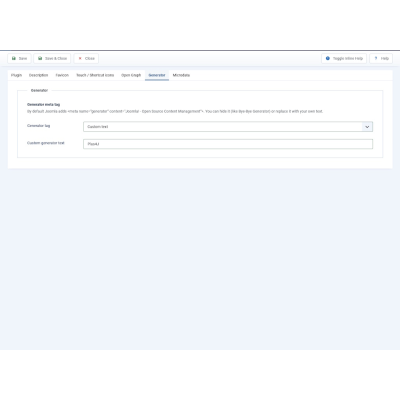Viewport: 400px width, 400px height.
Task: Click the Save button
Action: [x=19, y=58]
